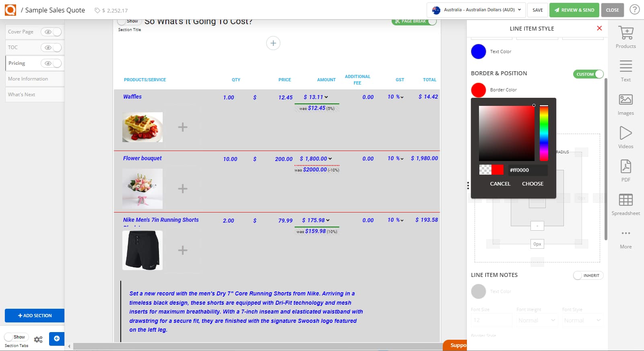This screenshot has width=644, height=351.
Task: Add image next to Flower bouquet thumbnail
Action: tap(183, 189)
